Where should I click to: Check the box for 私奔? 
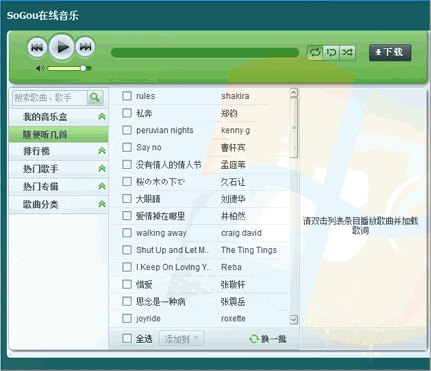point(127,113)
